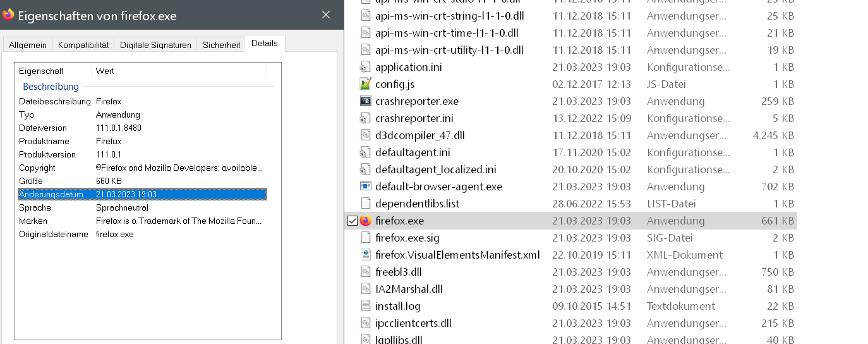Uncheck the firefox.exe selection checkbox
This screenshot has height=344, width=868.
point(353,221)
